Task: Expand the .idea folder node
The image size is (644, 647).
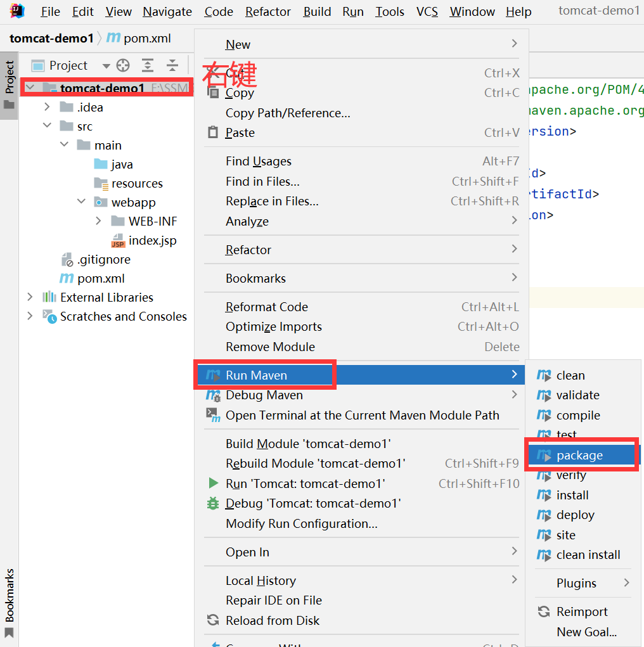Action: pyautogui.click(x=47, y=107)
